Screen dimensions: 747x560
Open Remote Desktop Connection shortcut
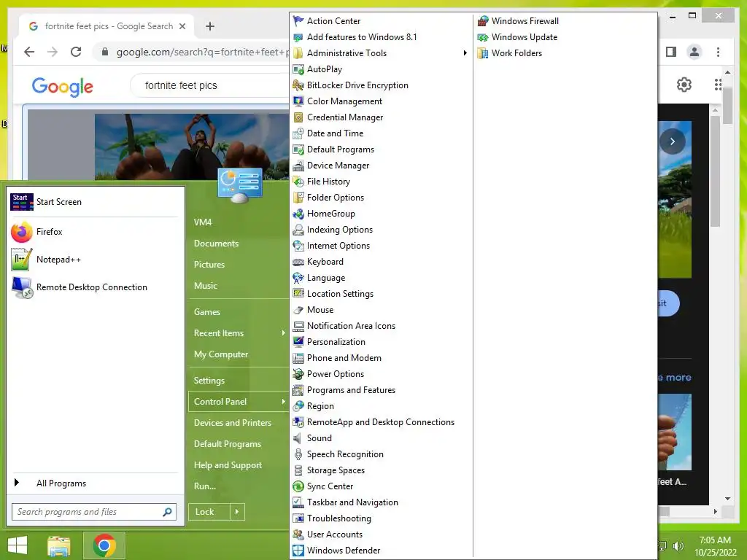tap(95, 287)
